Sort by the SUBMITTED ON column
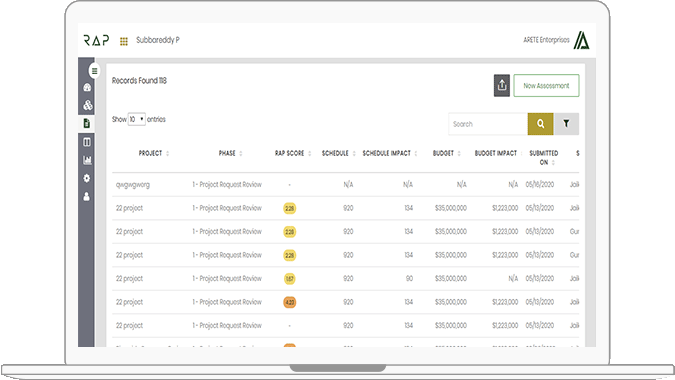The height and width of the screenshot is (380, 675). click(543, 158)
